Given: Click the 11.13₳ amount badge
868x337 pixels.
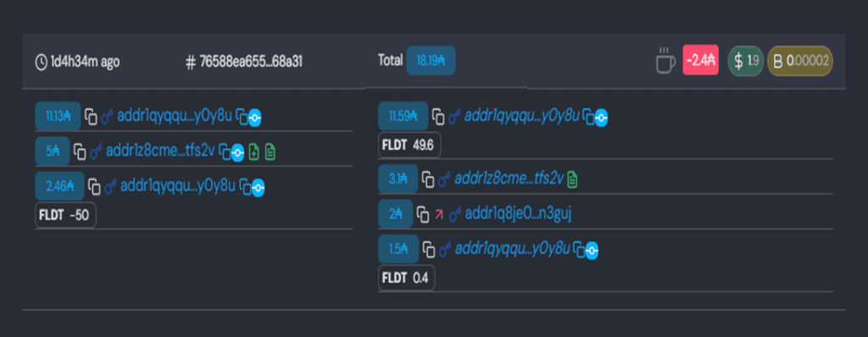Looking at the screenshot, I should [58, 116].
